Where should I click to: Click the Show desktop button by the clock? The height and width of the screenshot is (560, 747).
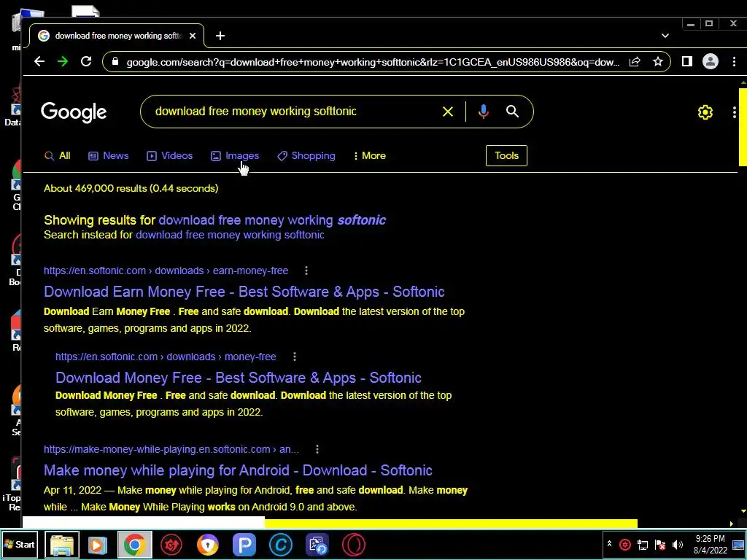point(738,545)
